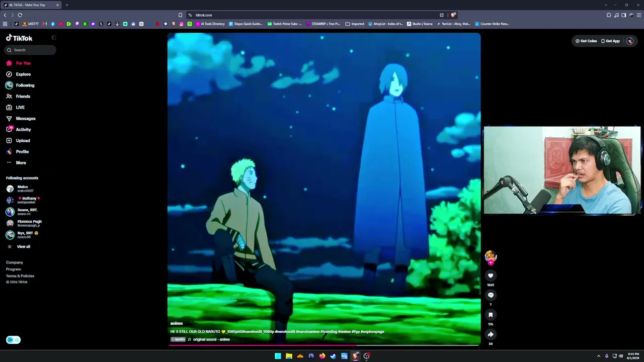Open Nyx, RRT account
The width and height of the screenshot is (644, 362).
coord(22,235)
